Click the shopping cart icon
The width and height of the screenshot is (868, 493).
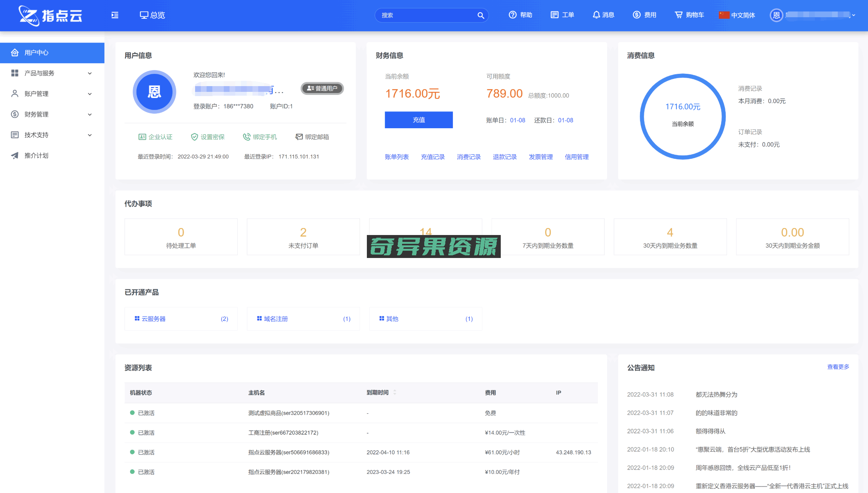[678, 15]
